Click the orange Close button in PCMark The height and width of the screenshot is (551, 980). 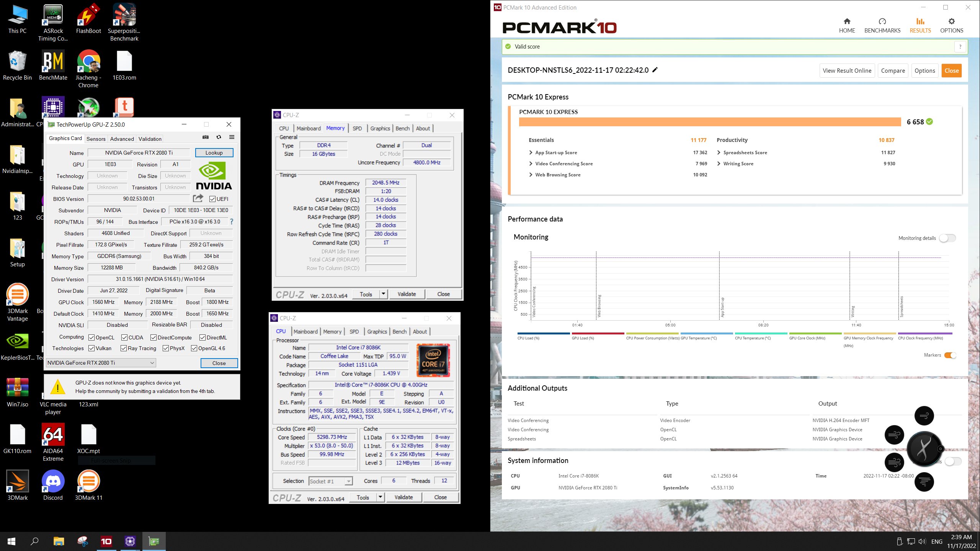pyautogui.click(x=951, y=70)
